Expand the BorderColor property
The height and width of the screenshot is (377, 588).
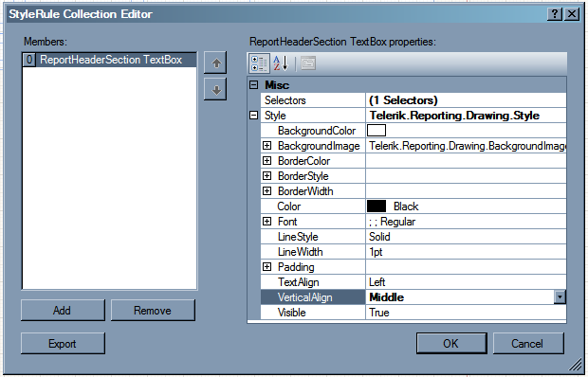point(266,161)
